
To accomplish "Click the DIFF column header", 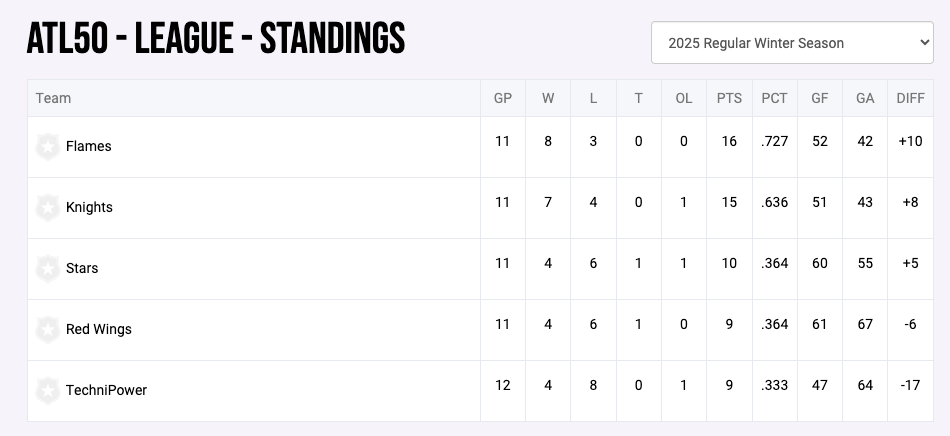I will (910, 98).
